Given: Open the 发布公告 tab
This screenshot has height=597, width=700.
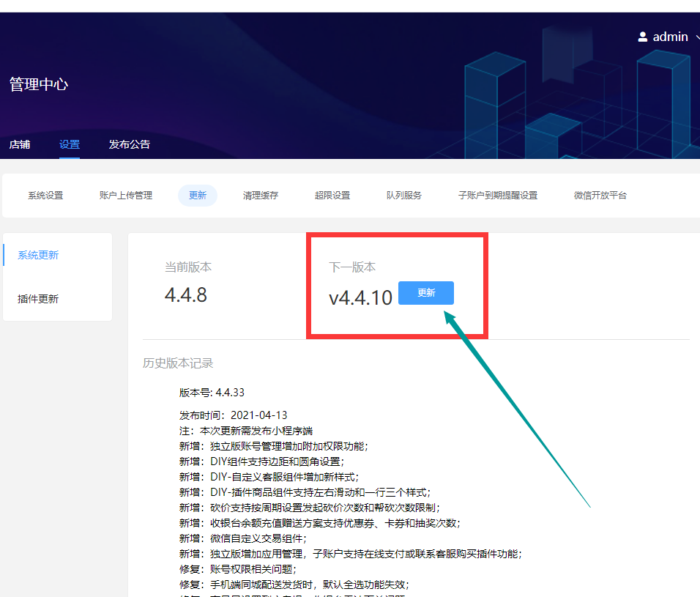Looking at the screenshot, I should coord(130,144).
